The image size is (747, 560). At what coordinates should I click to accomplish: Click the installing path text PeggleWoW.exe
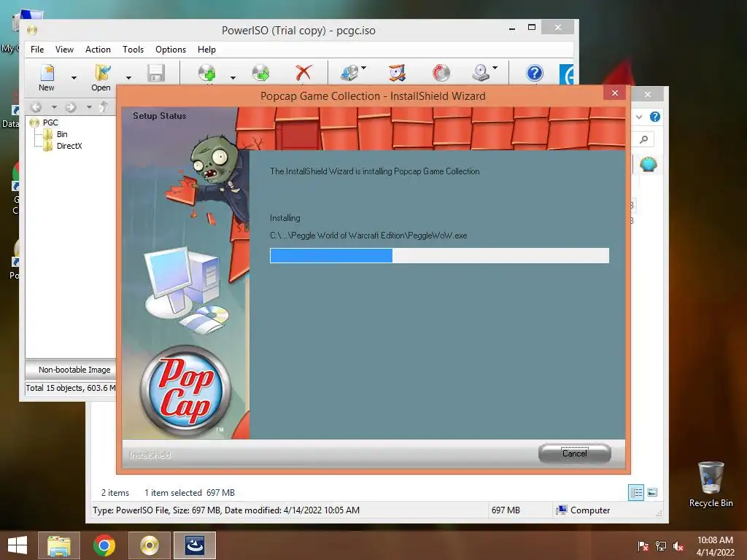click(368, 236)
